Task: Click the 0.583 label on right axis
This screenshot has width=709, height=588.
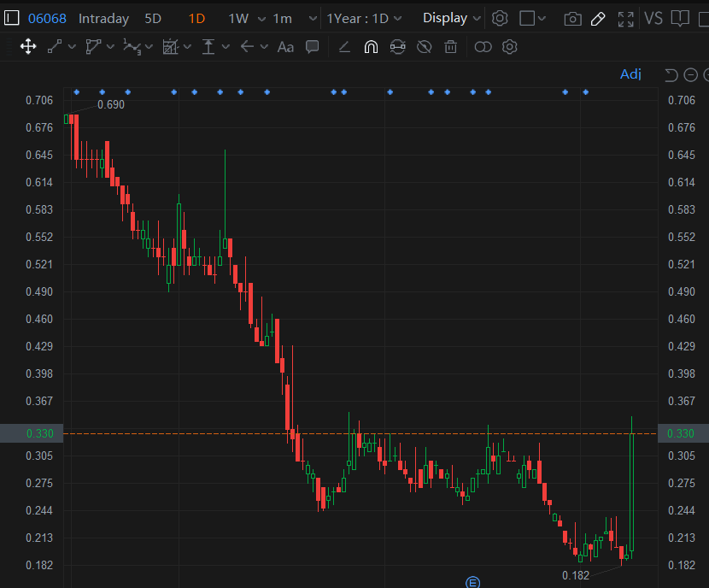Action: point(682,210)
